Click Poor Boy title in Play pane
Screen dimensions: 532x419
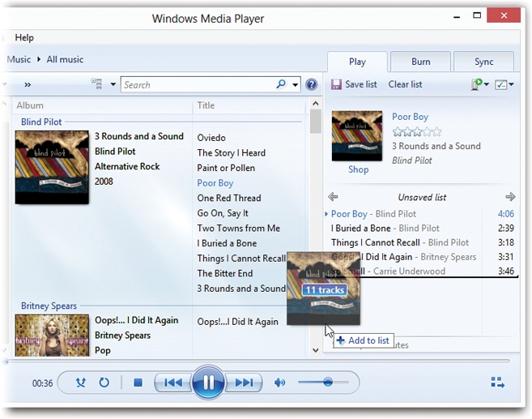pos(410,117)
